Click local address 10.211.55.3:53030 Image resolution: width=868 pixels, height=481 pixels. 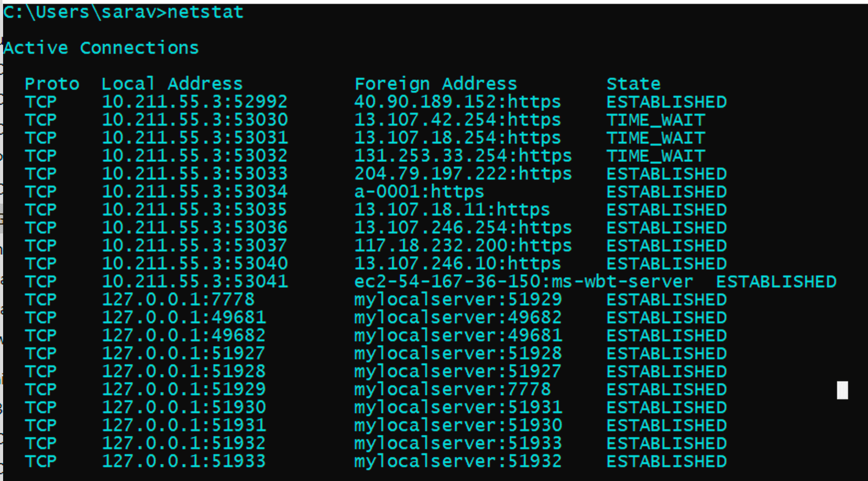point(195,119)
